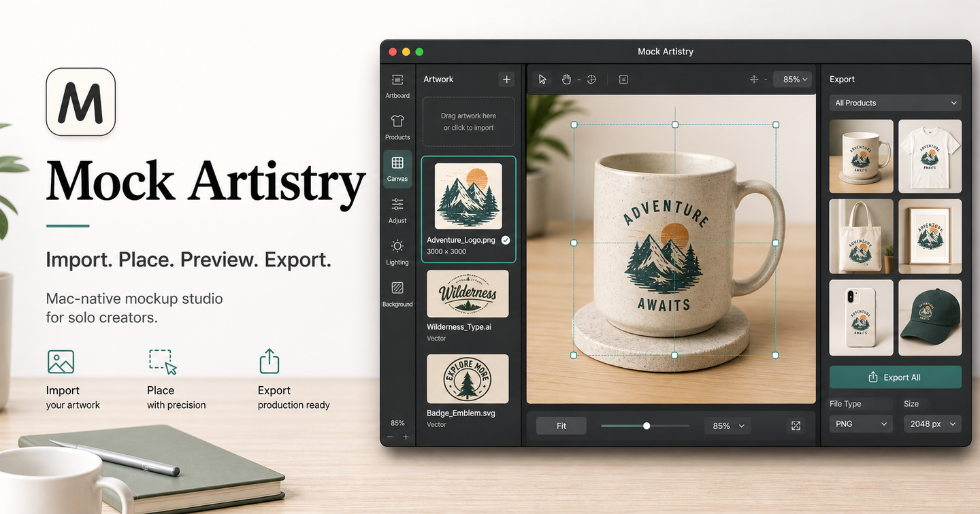Click the Export All button
Viewport: 980px width, 514px height.
(896, 377)
